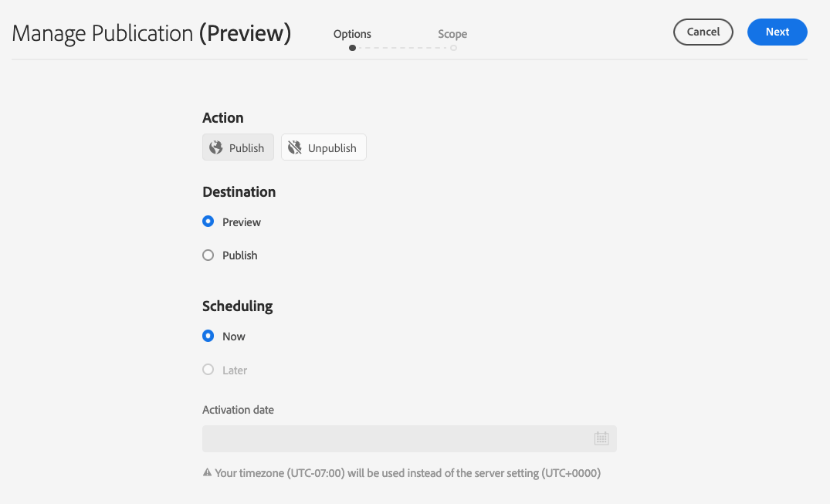Click the warning triangle beside the timezone message
This screenshot has width=830, height=504.
coord(207,472)
